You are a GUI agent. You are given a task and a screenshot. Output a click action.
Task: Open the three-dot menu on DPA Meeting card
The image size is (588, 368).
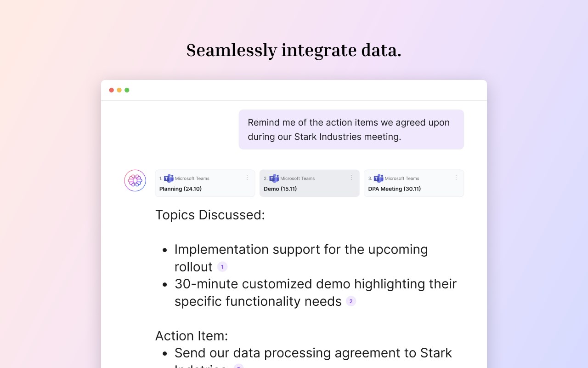(x=456, y=178)
